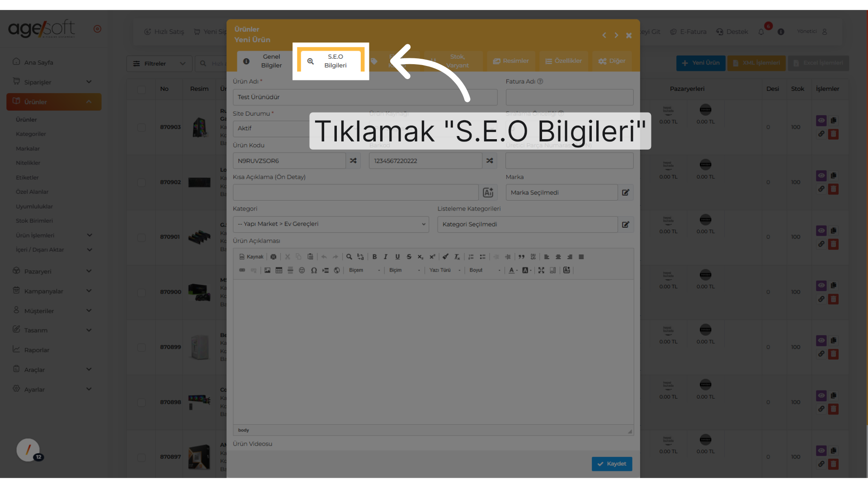This screenshot has width=868, height=488.
Task: Randomize product code with shuffle icon
Action: (353, 161)
